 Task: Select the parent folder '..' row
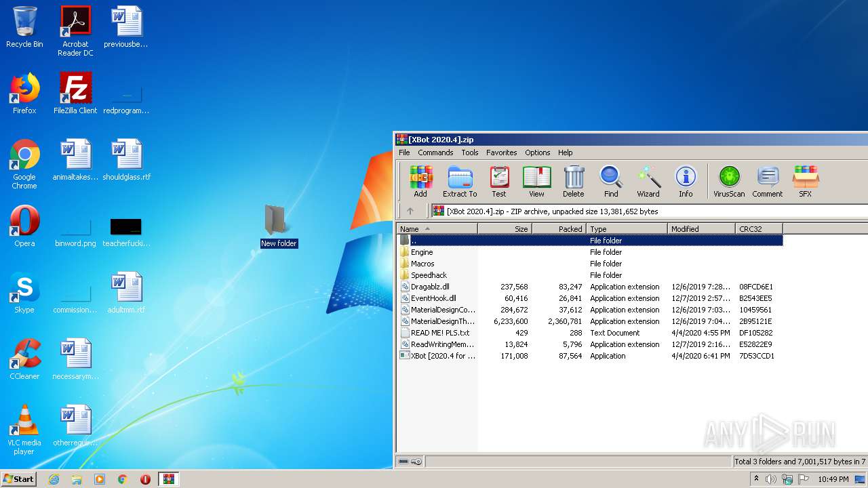590,241
